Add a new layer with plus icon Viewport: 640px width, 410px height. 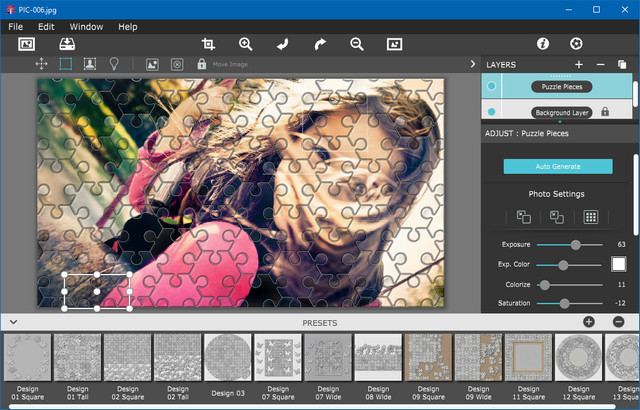point(579,64)
